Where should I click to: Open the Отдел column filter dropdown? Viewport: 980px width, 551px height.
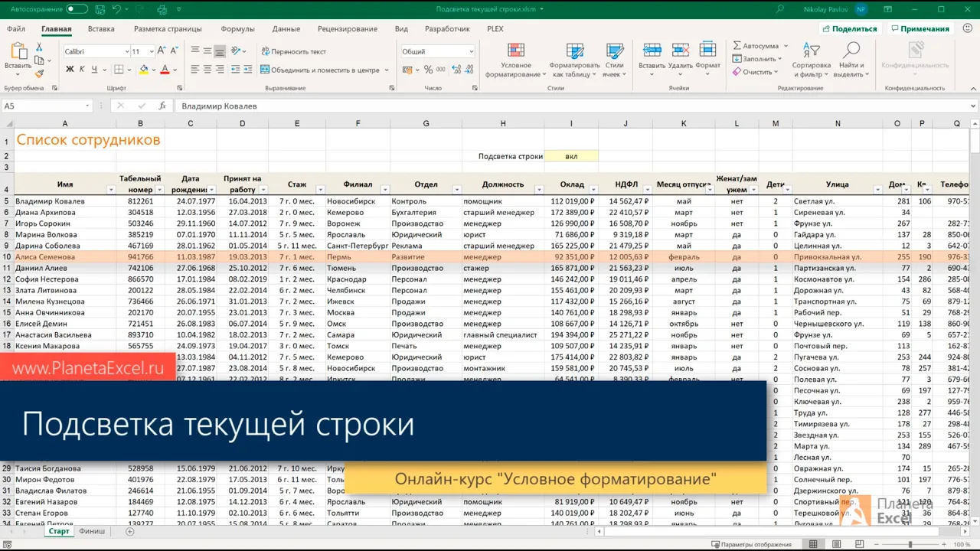(457, 189)
